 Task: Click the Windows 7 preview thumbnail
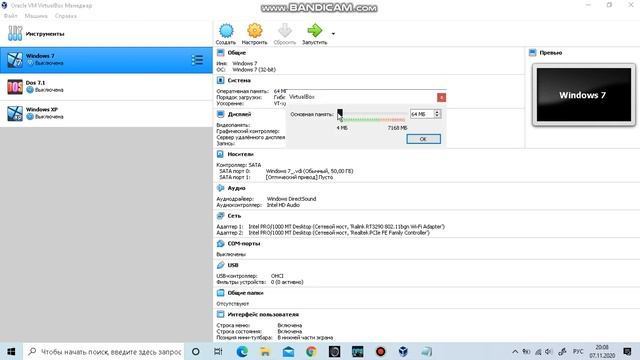point(584,95)
